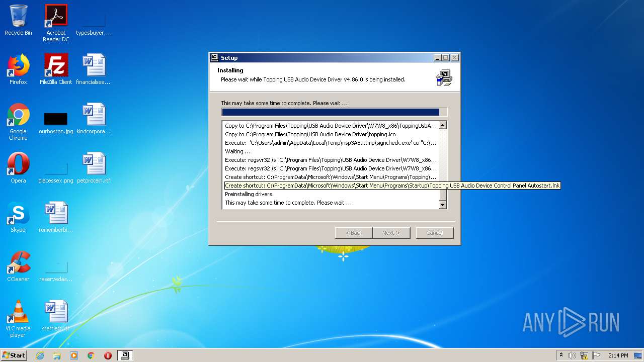The height and width of the screenshot is (362, 644).
Task: Click the Cancel button in Setup
Action: (x=434, y=233)
